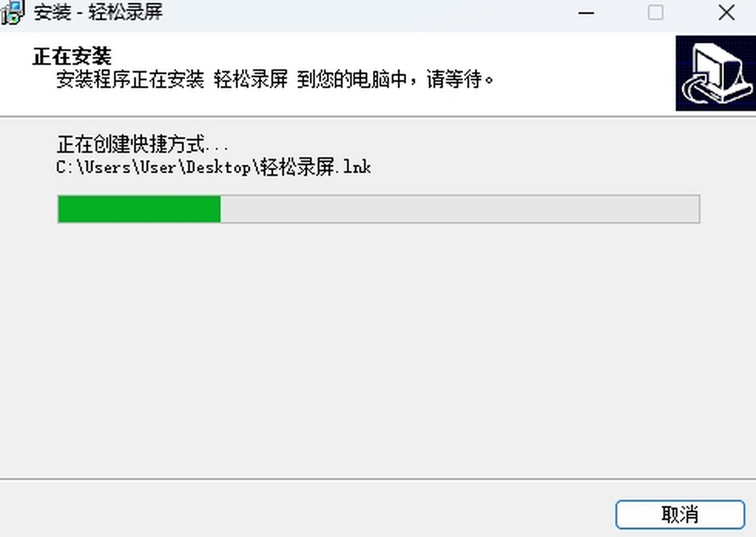This screenshot has height=537, width=756.
Task: Click the empty gray area below the progress bar
Action: (378, 347)
